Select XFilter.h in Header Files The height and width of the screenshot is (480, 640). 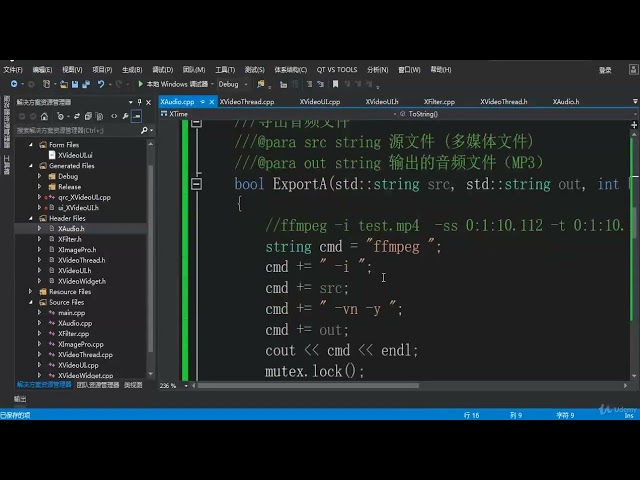[70, 239]
